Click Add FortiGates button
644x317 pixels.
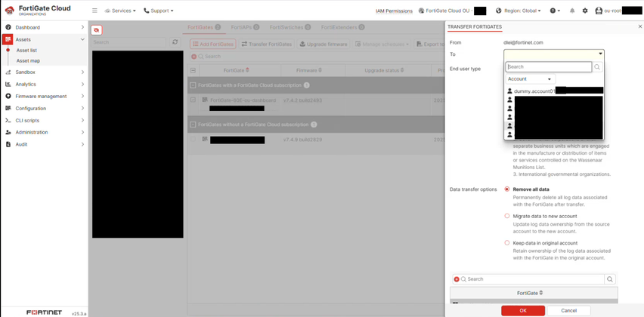tap(212, 44)
